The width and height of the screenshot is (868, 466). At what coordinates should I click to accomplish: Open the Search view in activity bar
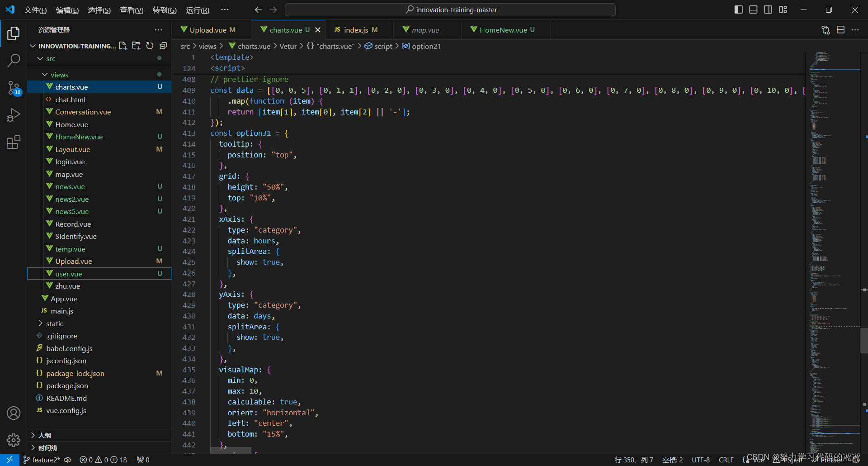pos(14,60)
